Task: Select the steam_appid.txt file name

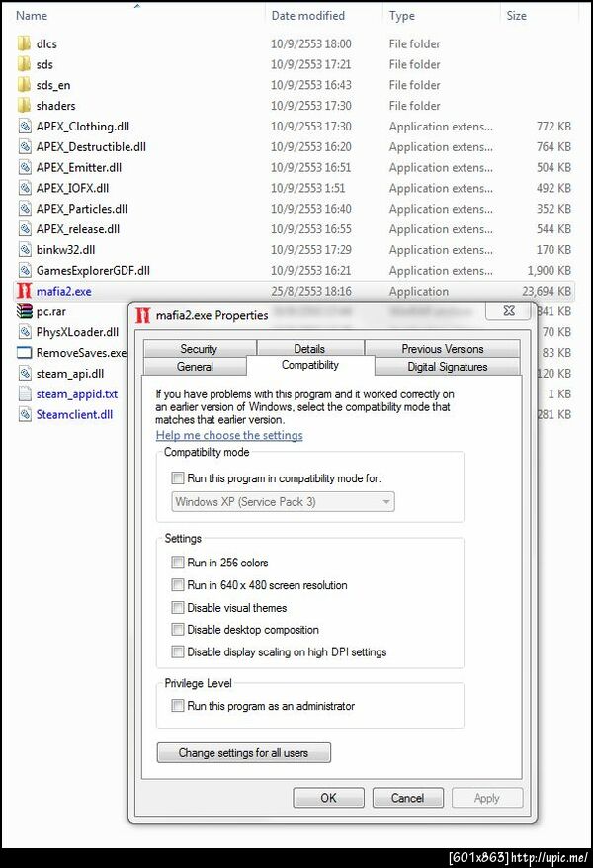Action: click(77, 393)
